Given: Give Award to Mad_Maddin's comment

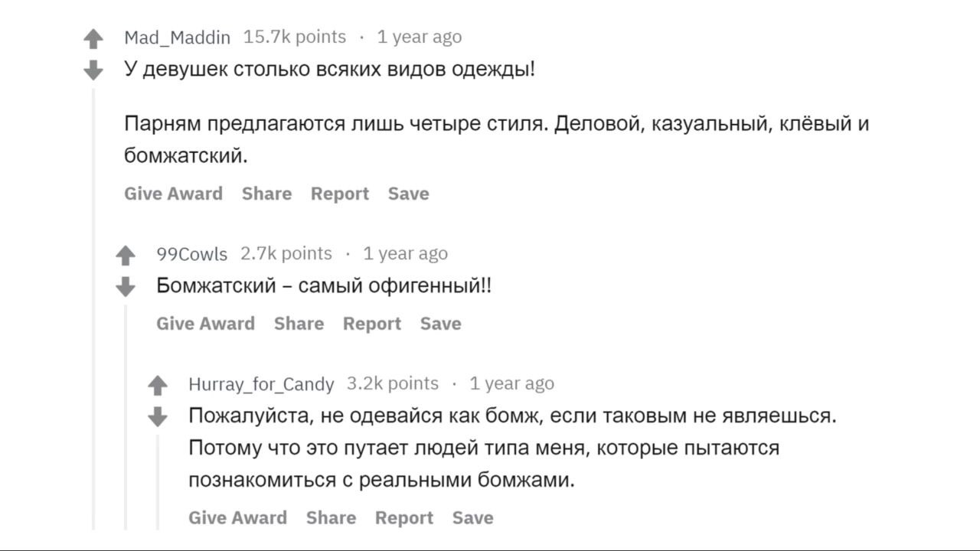Looking at the screenshot, I should tap(173, 194).
